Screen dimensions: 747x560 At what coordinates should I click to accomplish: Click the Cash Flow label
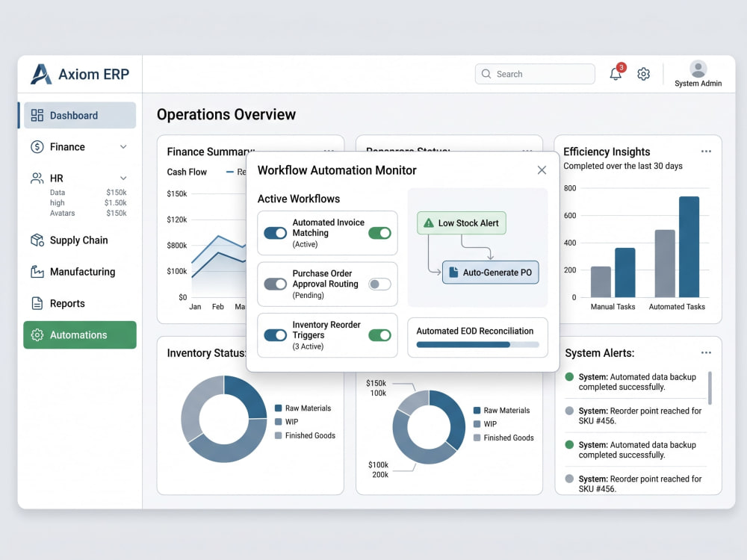click(187, 172)
